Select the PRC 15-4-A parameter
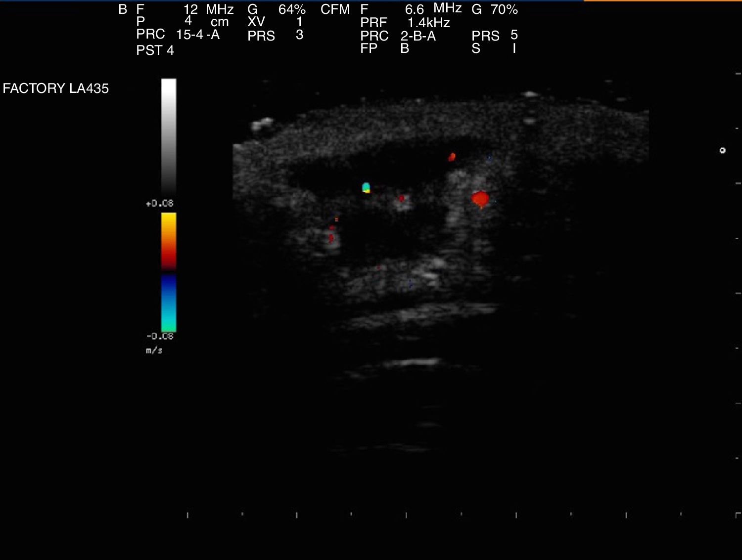 (197, 35)
